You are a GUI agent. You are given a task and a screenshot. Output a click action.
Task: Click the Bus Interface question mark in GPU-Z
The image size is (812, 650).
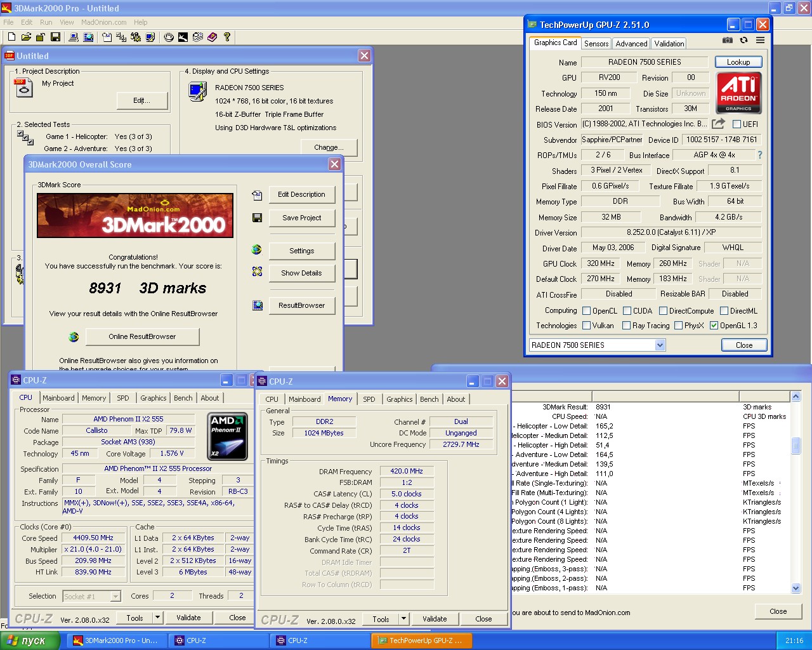(x=759, y=155)
